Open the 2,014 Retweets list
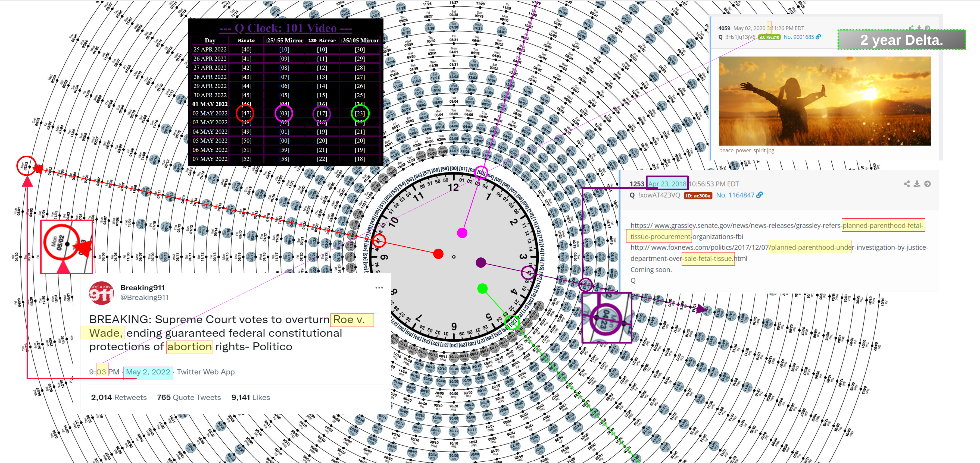Screen dimensions: 980x463 point(119,397)
